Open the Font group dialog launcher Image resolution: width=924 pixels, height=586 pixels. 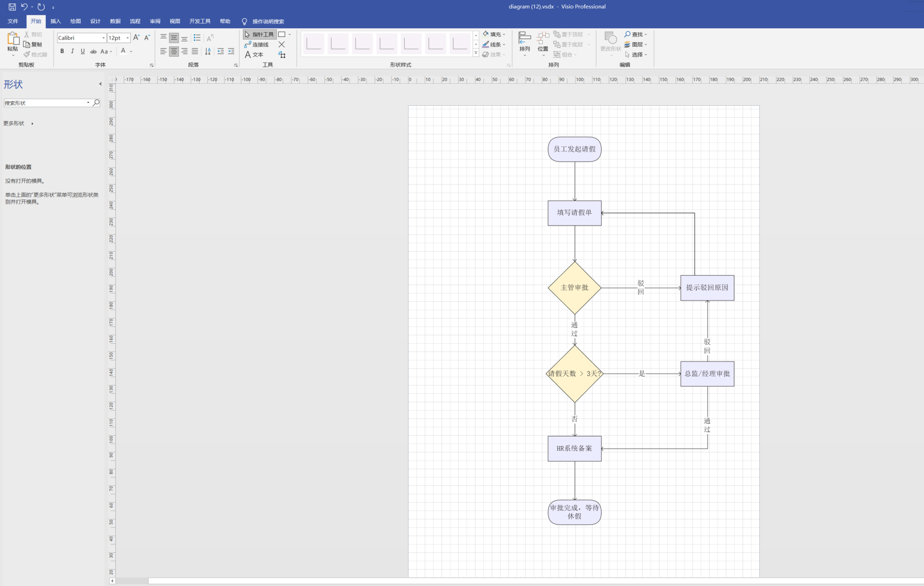[x=151, y=65]
